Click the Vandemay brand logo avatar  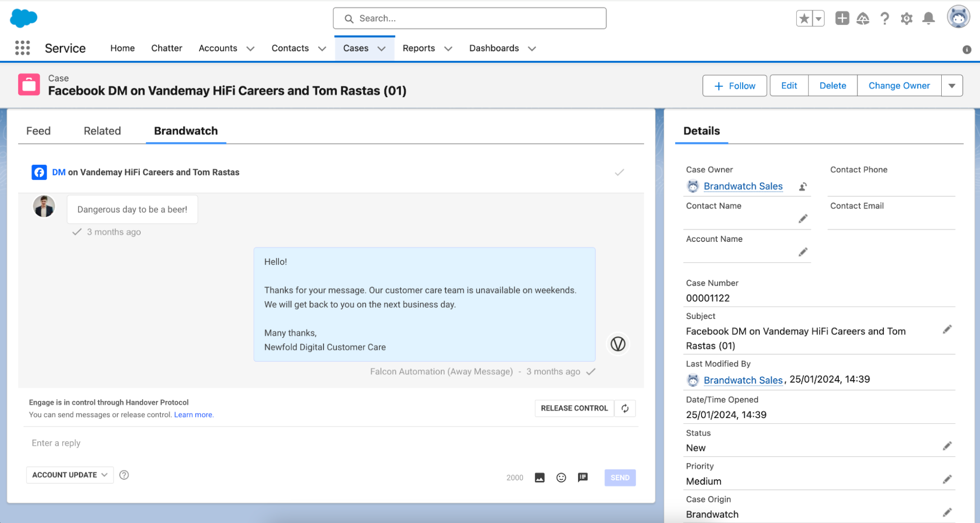(618, 344)
